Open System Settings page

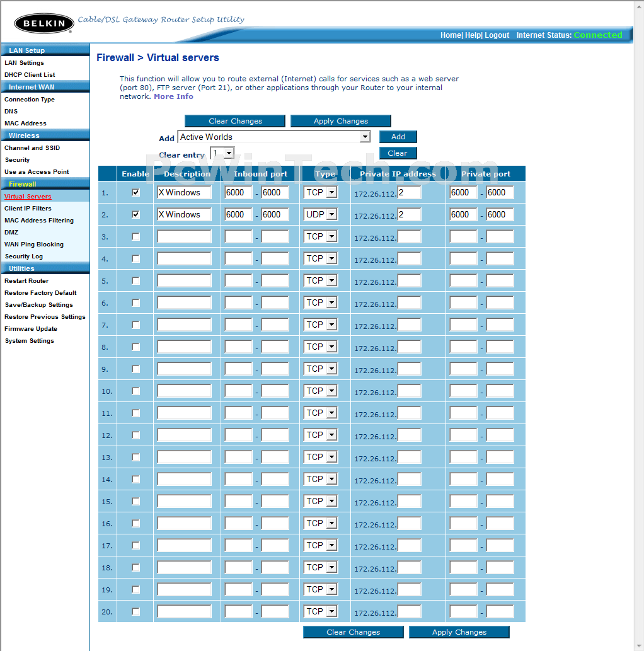click(29, 341)
